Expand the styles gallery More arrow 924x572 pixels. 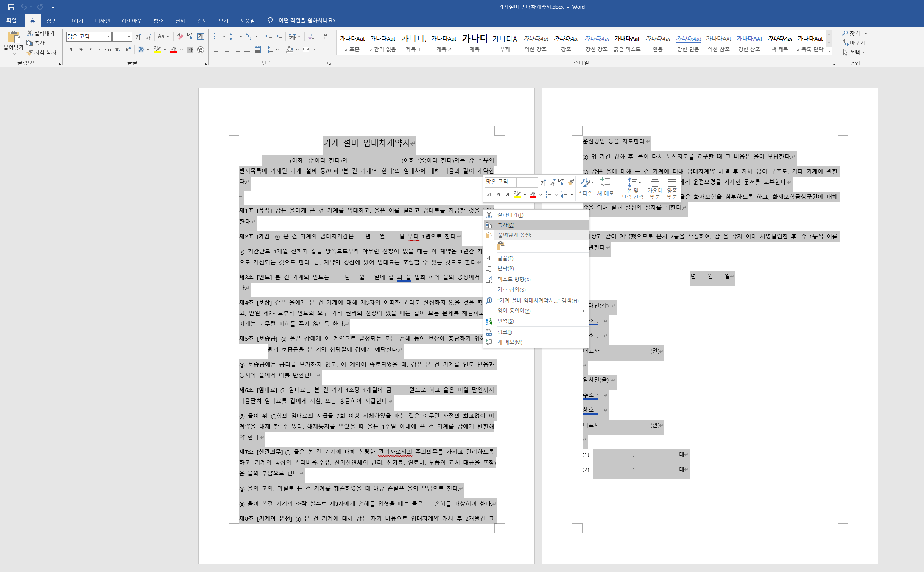point(829,51)
